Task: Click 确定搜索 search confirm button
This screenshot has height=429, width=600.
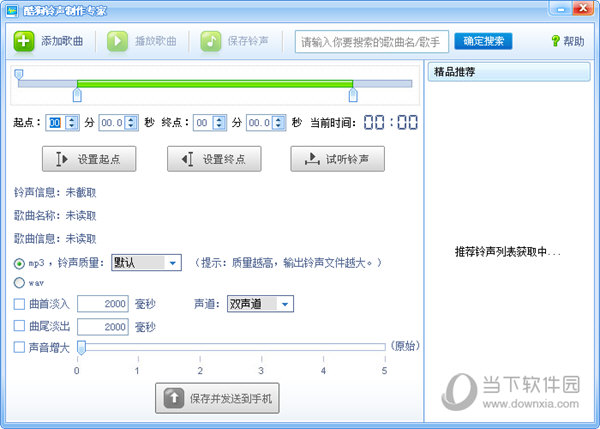Action: click(x=483, y=41)
